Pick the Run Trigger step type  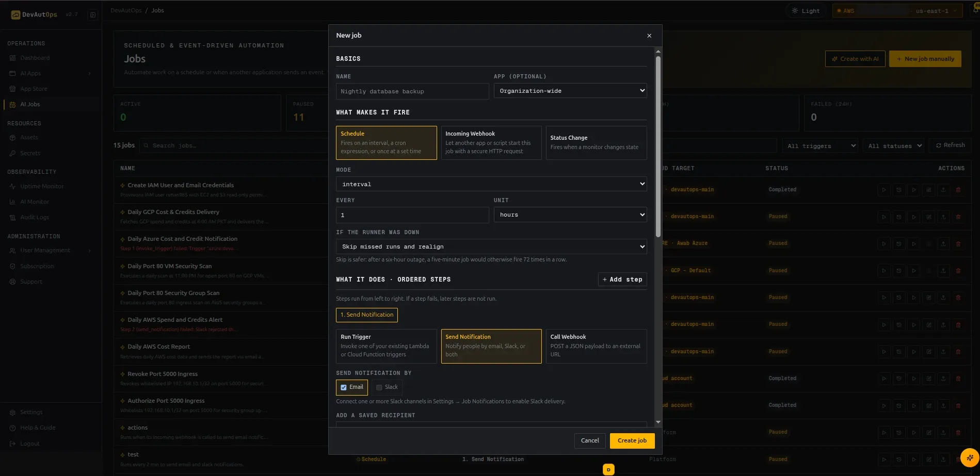(386, 346)
